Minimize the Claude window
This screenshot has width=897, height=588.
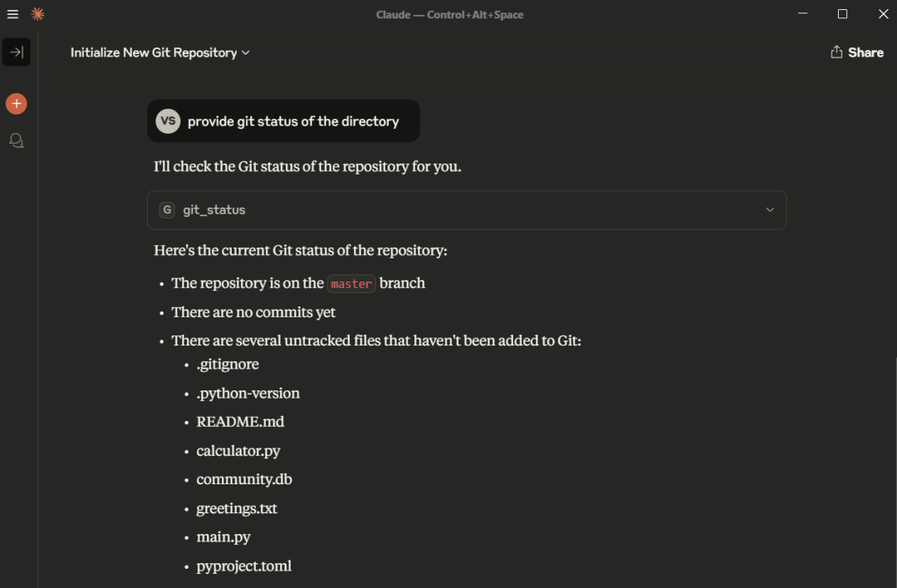(802, 14)
